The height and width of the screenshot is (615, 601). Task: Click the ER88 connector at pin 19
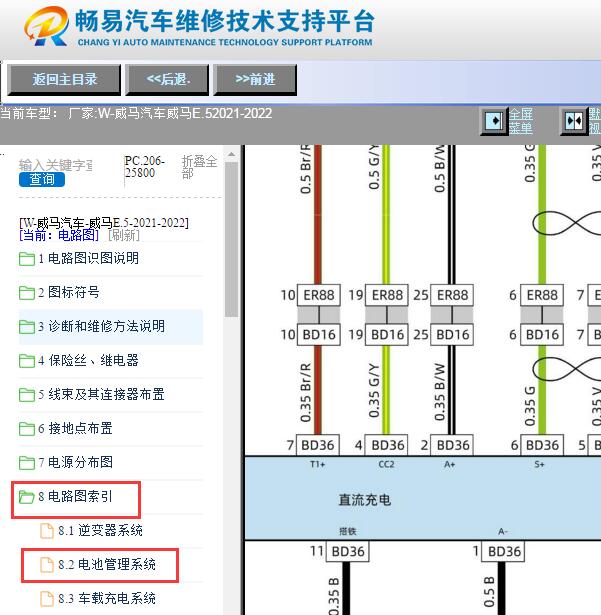pos(387,295)
